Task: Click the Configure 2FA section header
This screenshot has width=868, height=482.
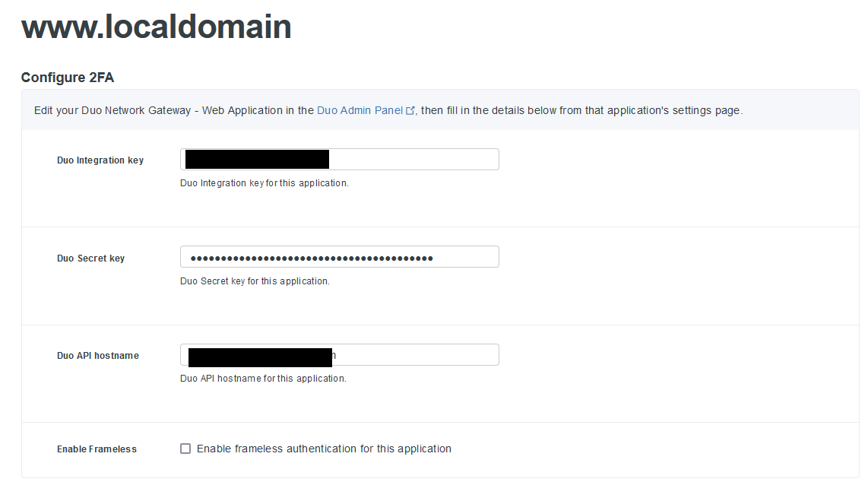Action: tap(68, 77)
